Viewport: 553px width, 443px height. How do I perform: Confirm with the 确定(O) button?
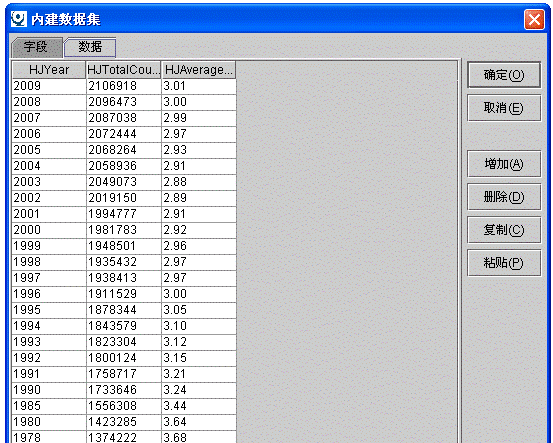504,75
